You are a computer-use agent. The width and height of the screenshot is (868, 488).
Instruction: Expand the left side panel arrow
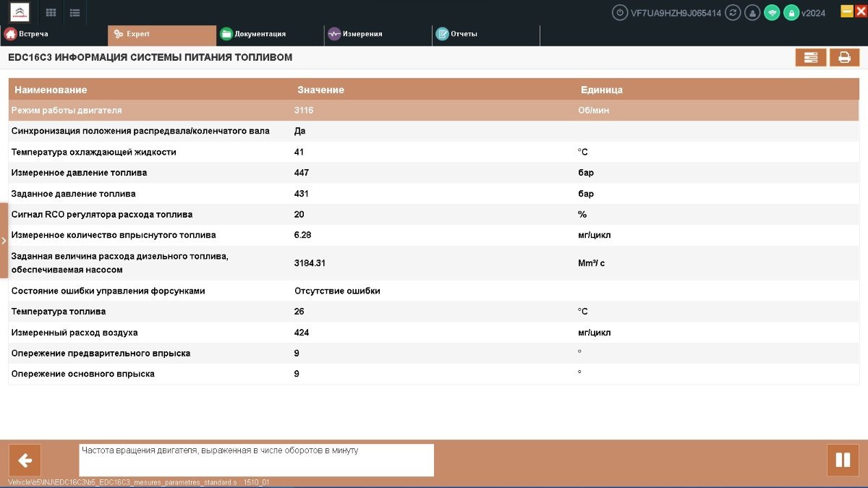(x=4, y=241)
